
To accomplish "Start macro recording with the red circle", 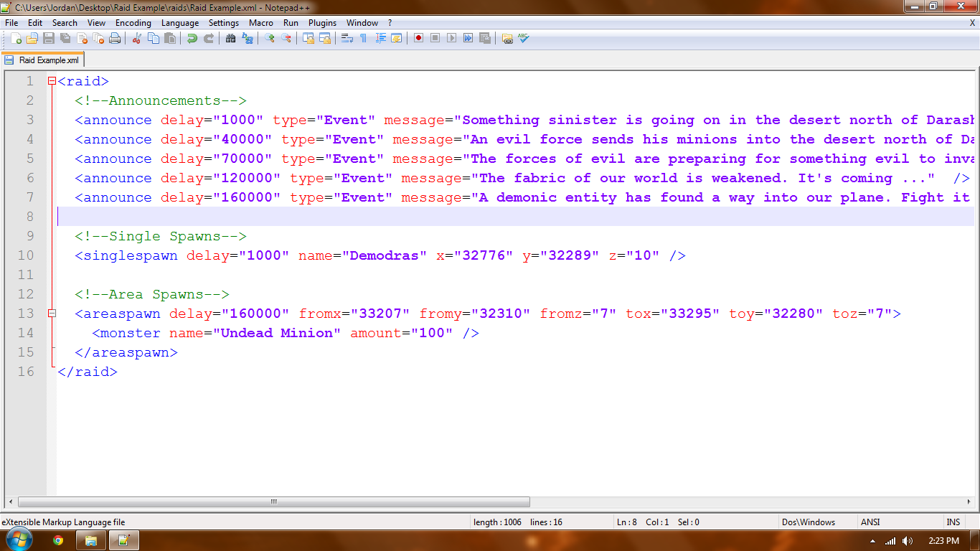I will (418, 38).
